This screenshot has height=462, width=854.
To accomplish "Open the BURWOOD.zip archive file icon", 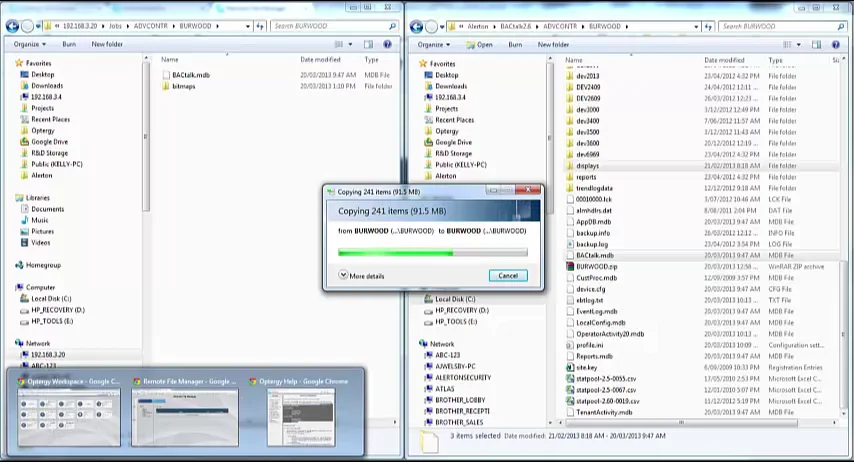I will point(570,266).
